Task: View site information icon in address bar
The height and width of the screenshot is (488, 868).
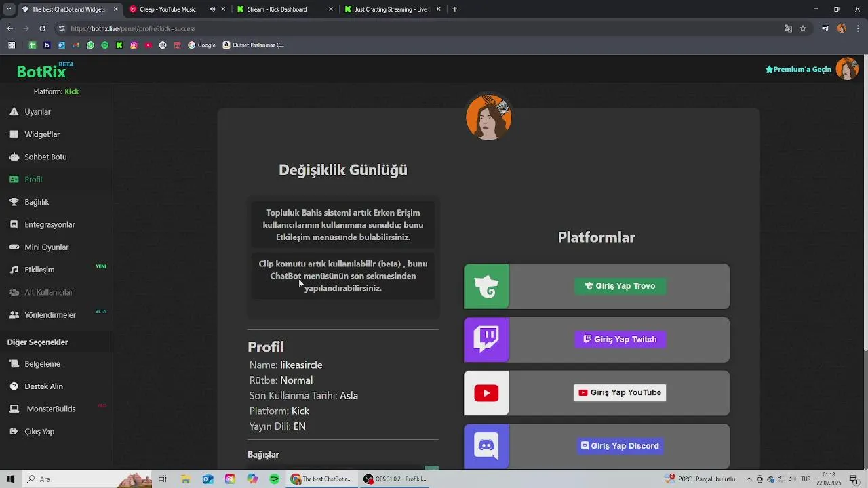Action: (62, 28)
